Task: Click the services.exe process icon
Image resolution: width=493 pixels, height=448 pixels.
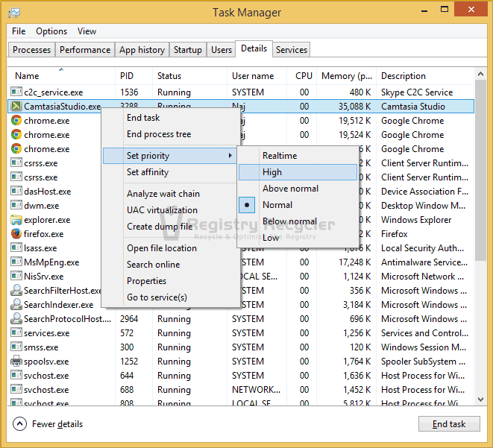Action: pos(16,332)
